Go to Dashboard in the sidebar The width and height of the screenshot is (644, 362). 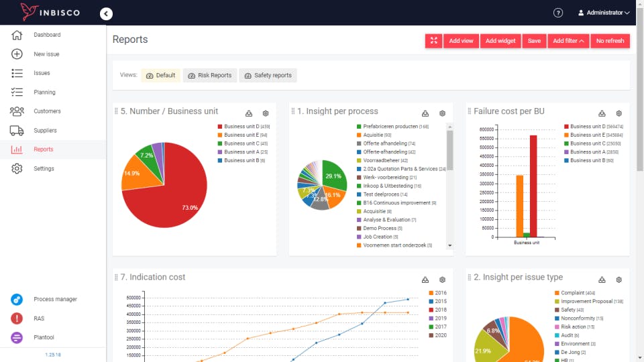[x=47, y=35]
